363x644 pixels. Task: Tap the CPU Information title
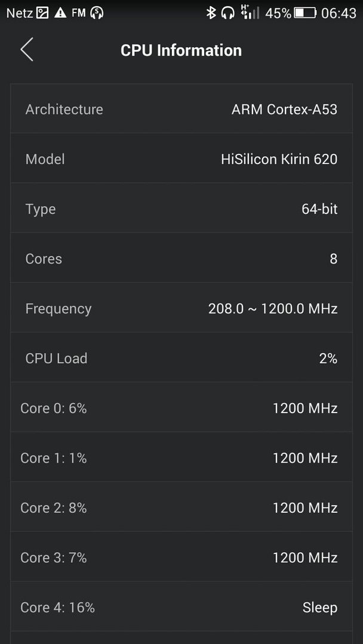coord(181,51)
